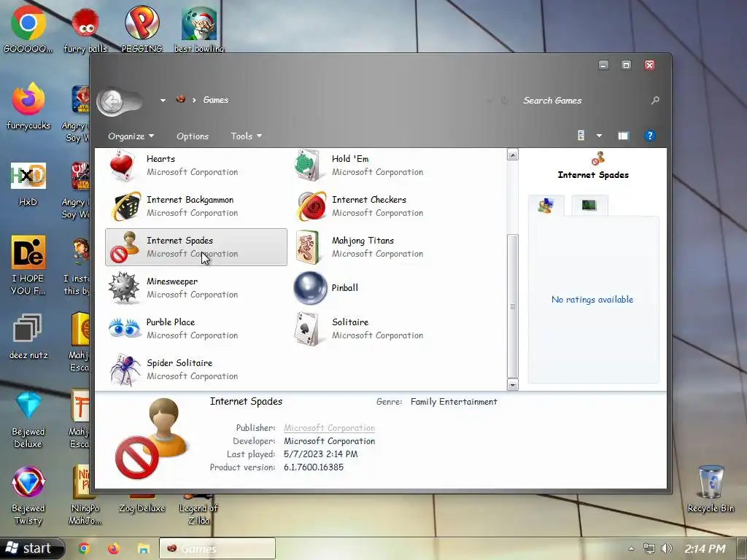747x560 pixels.
Task: Click the network tray icon
Action: coord(649,548)
